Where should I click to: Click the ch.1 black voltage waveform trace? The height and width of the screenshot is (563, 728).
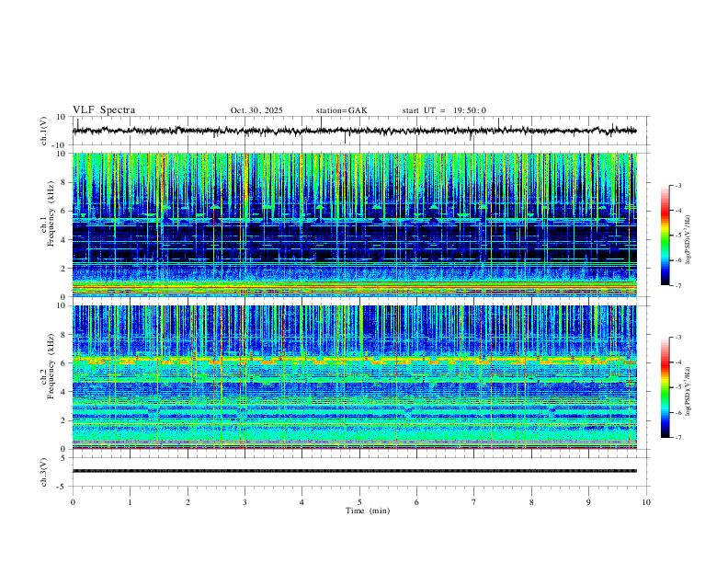pos(354,131)
